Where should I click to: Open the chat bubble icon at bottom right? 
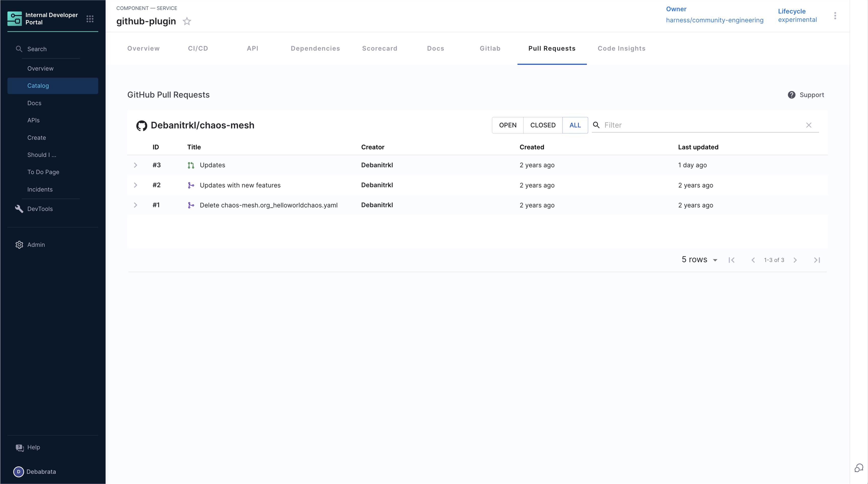[858, 468]
